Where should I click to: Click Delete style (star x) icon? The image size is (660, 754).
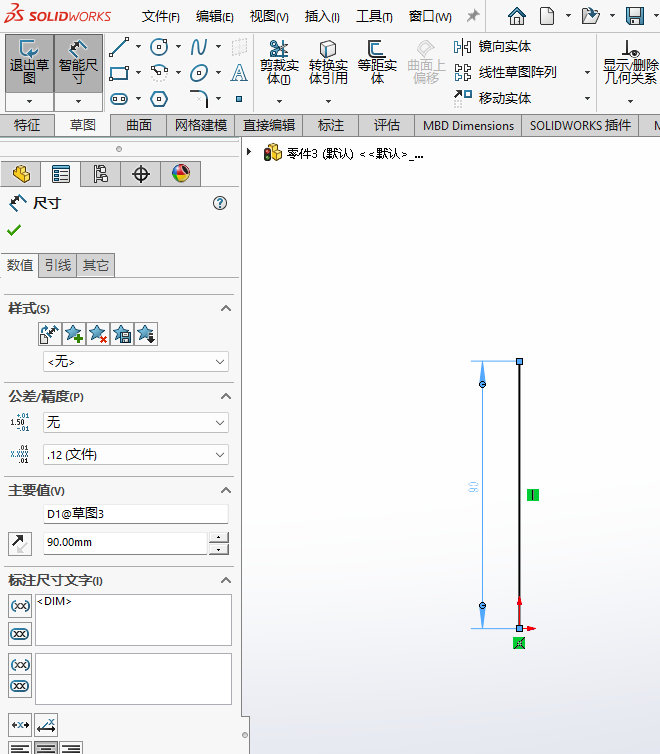(x=98, y=334)
